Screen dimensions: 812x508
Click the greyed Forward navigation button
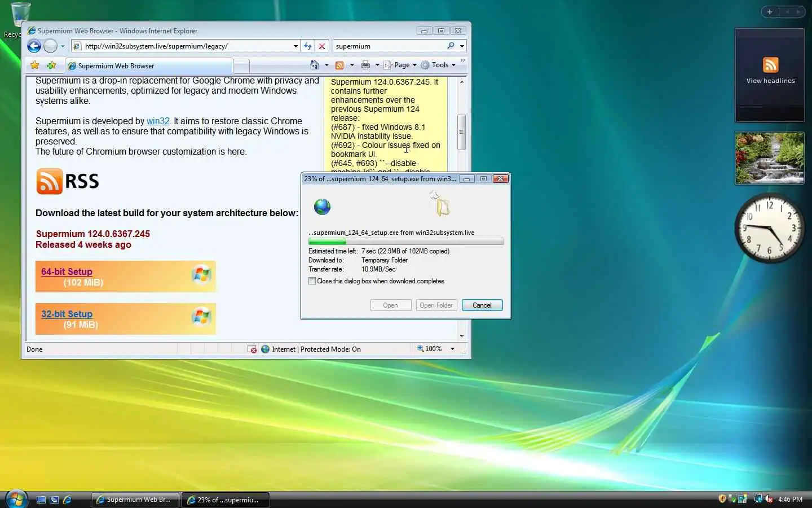click(50, 46)
